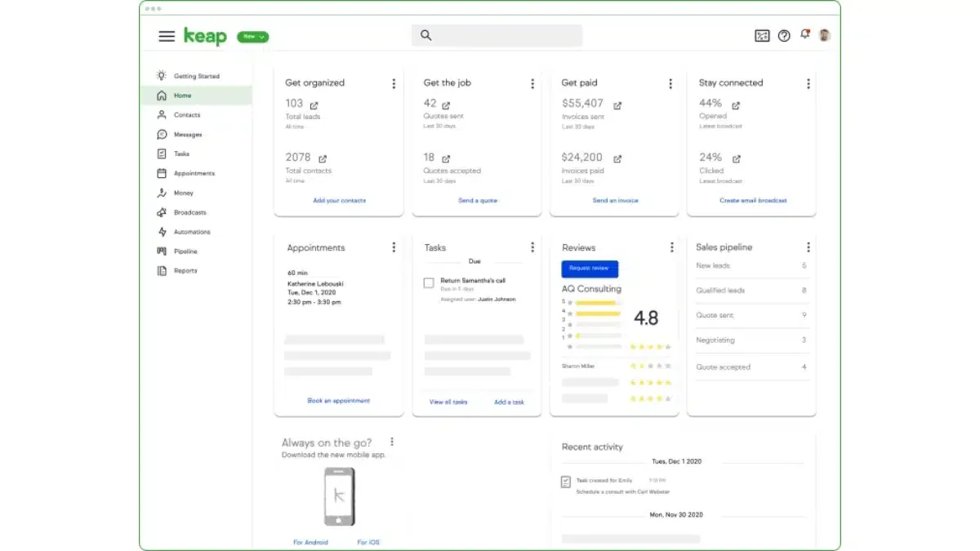Screen dimensions: 980x551
Task: Click Add a task link
Action: pyautogui.click(x=509, y=402)
